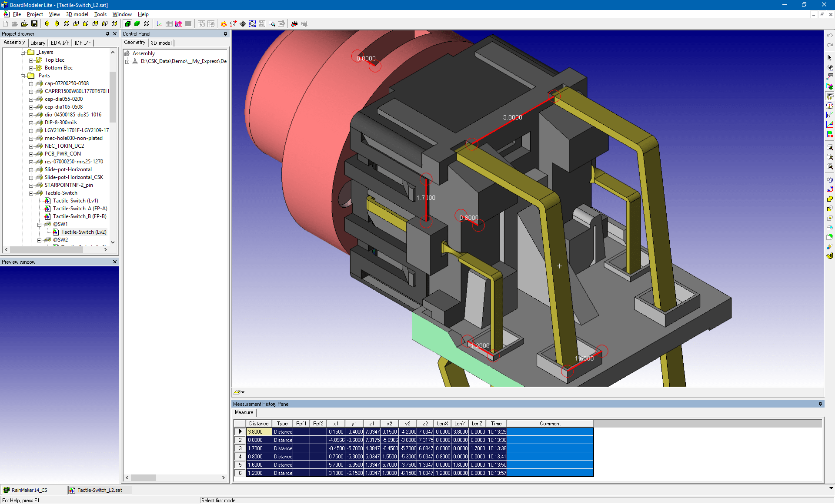Close the Preview window panel
Screen dimensions: 835x504
pos(115,262)
